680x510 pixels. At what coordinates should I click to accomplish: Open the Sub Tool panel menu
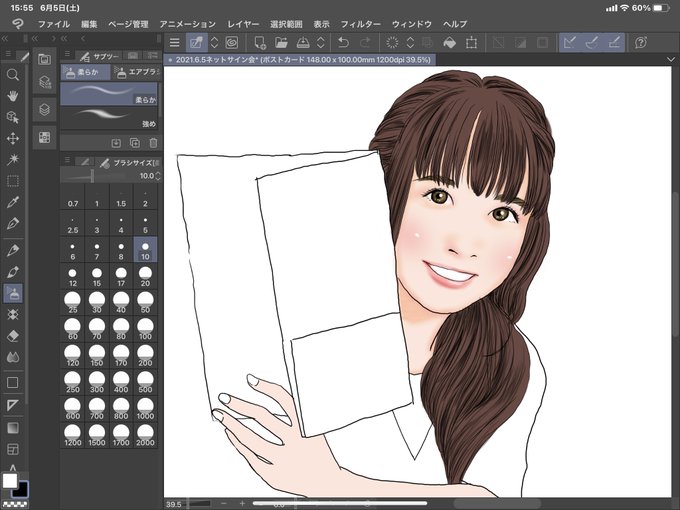point(67,54)
